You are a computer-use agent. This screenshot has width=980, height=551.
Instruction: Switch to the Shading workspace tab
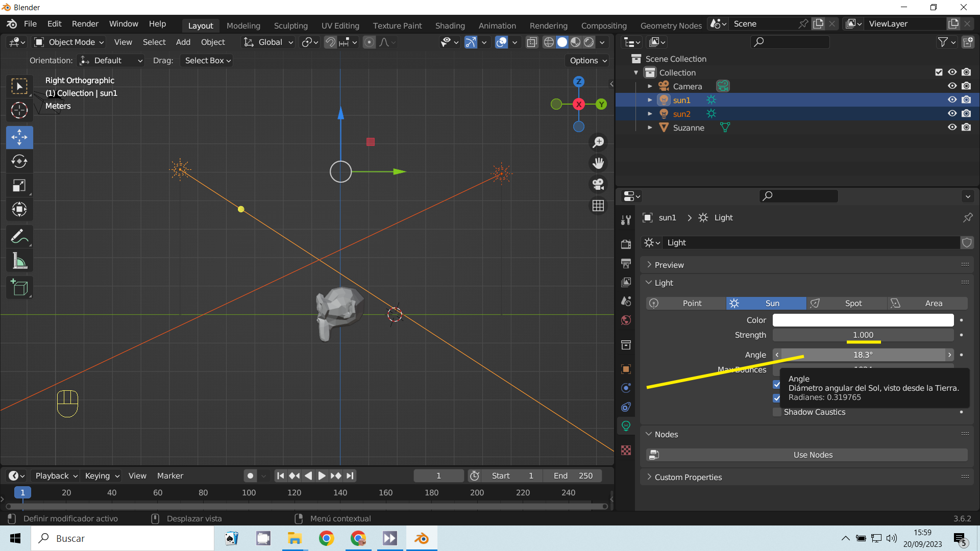click(x=450, y=26)
